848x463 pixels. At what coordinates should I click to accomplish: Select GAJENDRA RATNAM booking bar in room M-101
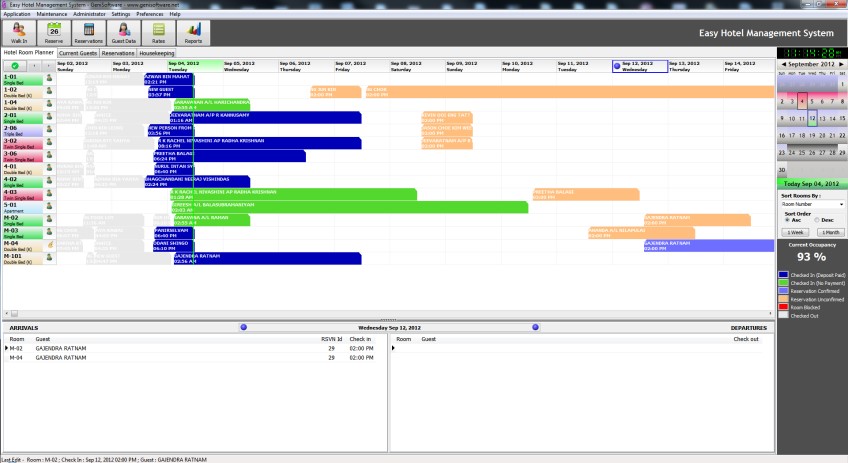point(268,259)
